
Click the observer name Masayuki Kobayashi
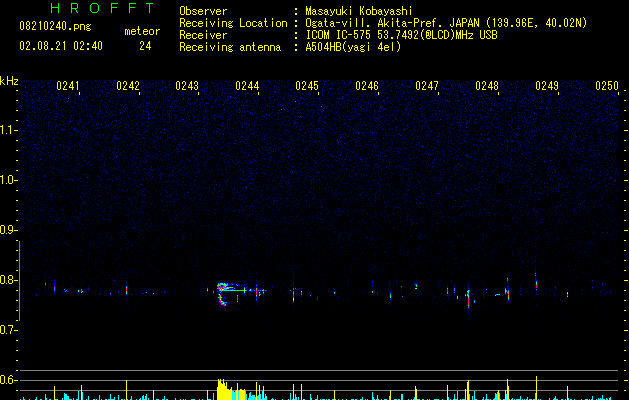[x=359, y=11]
